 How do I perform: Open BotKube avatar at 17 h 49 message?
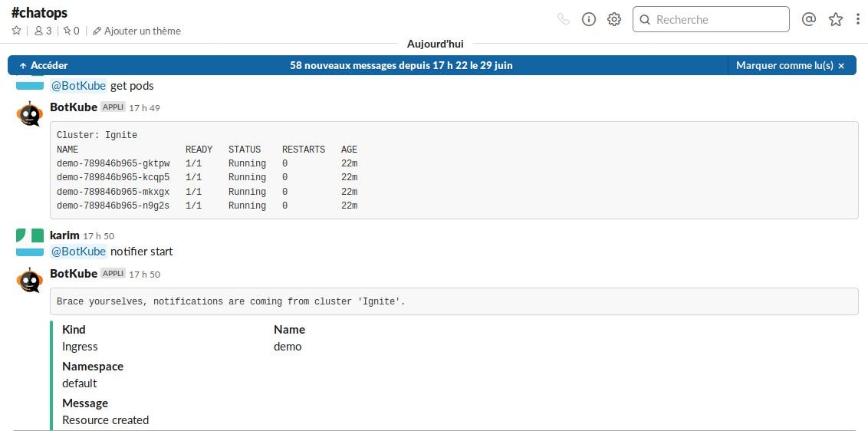[x=29, y=114]
